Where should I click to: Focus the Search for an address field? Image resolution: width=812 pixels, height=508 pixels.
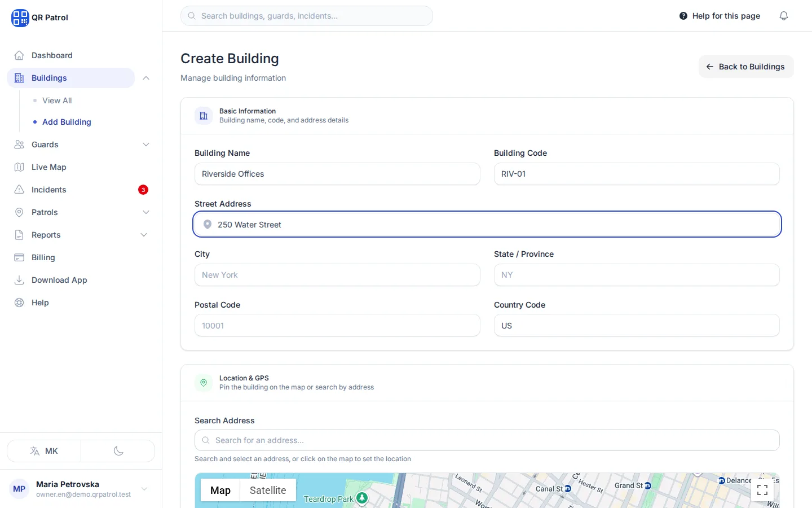tap(487, 440)
